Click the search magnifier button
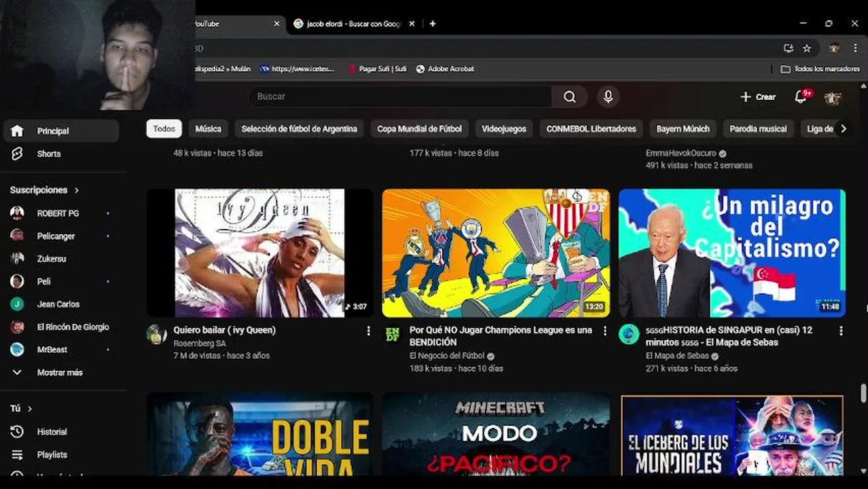Image resolution: width=868 pixels, height=489 pixels. point(569,97)
